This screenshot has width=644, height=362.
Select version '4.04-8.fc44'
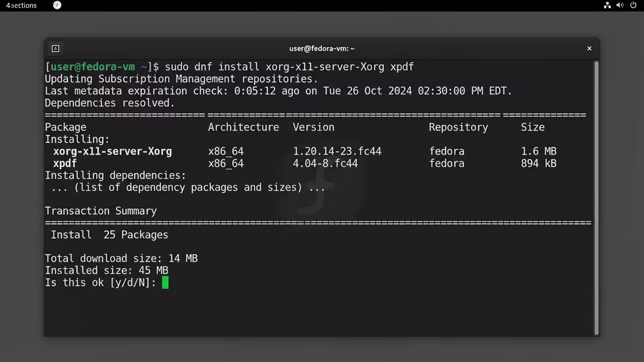pyautogui.click(x=325, y=163)
